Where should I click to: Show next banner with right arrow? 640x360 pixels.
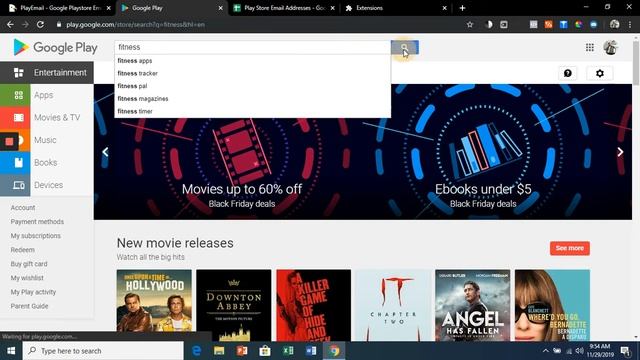[620, 152]
